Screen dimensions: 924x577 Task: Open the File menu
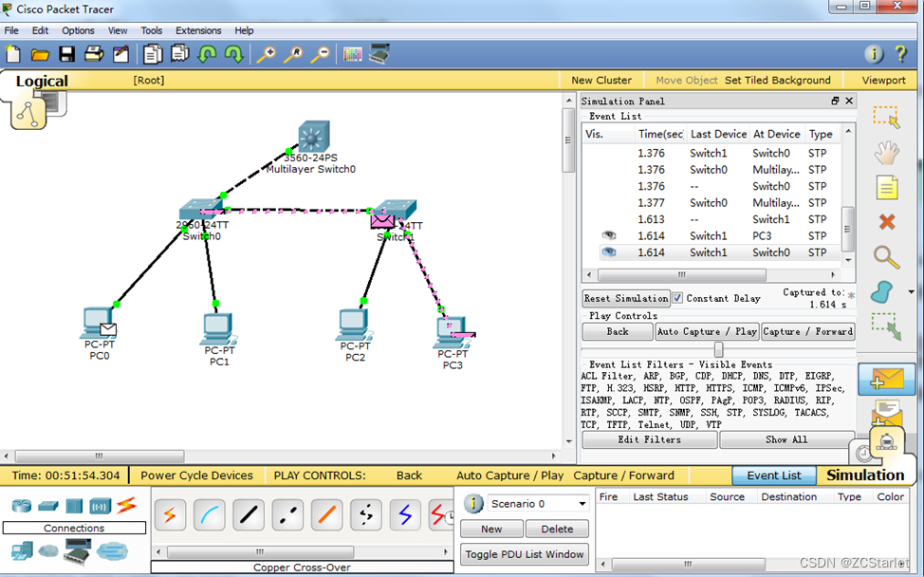(x=11, y=30)
